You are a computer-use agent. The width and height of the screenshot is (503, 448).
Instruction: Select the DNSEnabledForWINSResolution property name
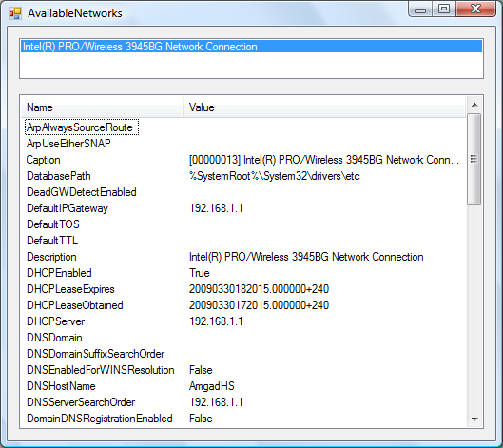click(101, 370)
